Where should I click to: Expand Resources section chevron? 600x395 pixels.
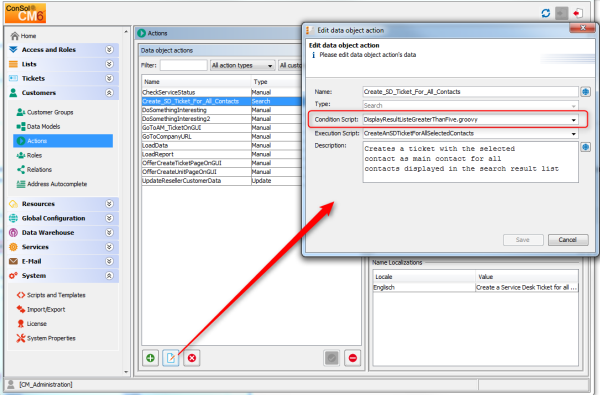[109, 204]
